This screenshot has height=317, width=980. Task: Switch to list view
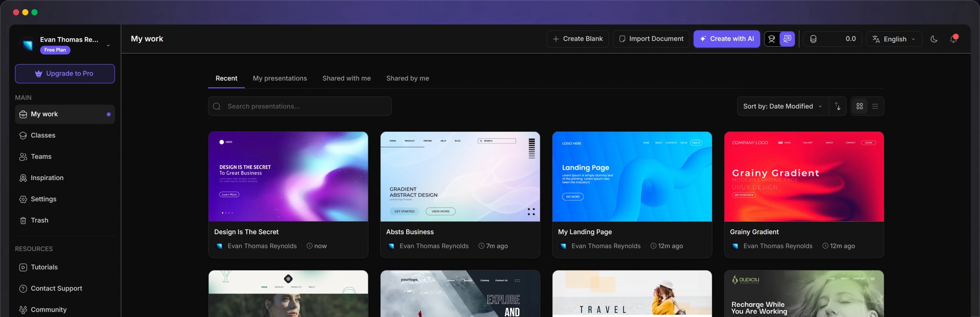(x=875, y=106)
